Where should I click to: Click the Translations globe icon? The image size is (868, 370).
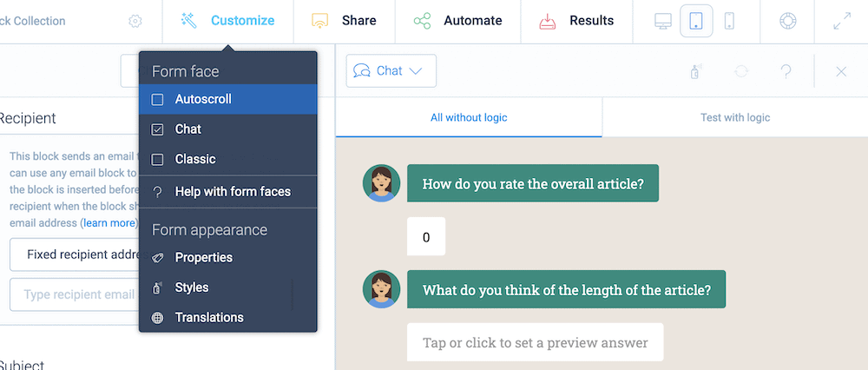(158, 317)
